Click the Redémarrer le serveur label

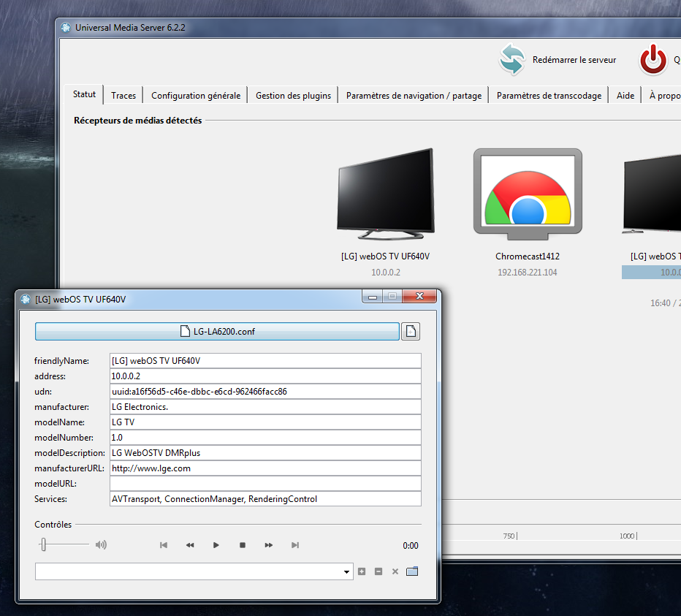tap(574, 60)
